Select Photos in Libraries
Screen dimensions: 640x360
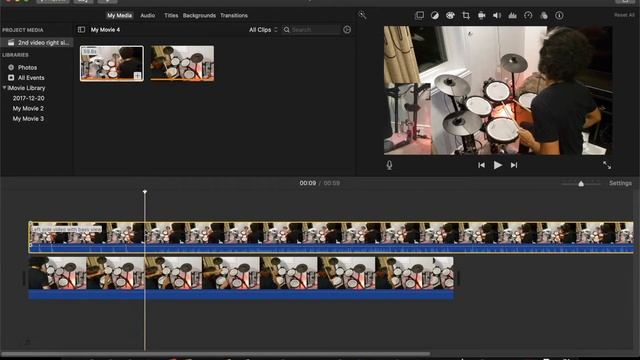click(x=27, y=67)
